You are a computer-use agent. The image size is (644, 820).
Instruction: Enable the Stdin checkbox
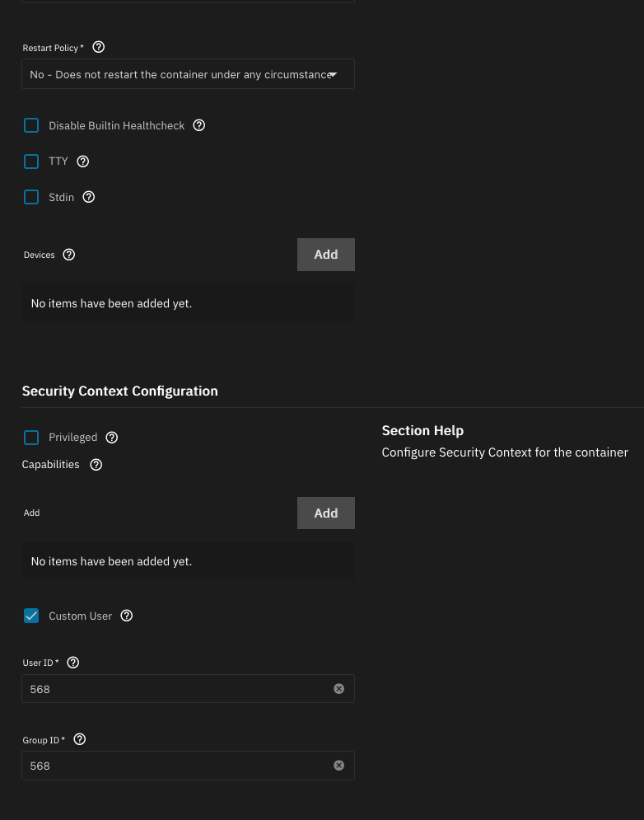tap(31, 197)
